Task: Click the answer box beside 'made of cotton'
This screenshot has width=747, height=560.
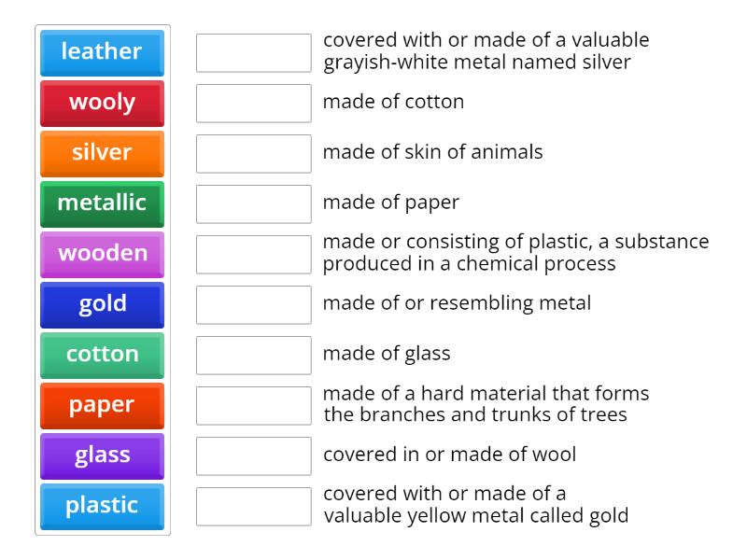Action: tap(253, 103)
